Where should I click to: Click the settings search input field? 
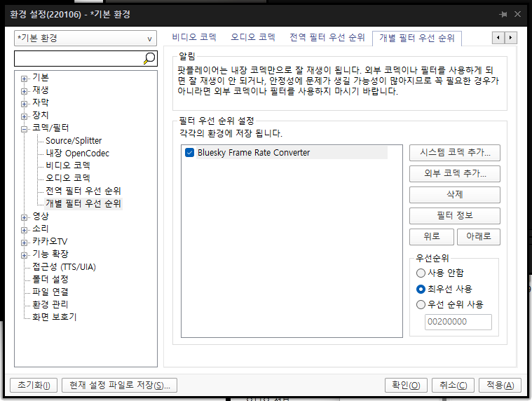click(79, 58)
